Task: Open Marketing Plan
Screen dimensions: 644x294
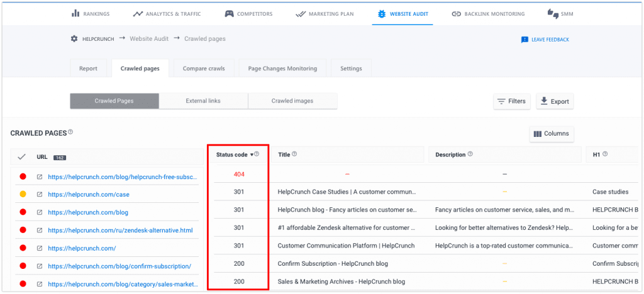Action: click(325, 14)
